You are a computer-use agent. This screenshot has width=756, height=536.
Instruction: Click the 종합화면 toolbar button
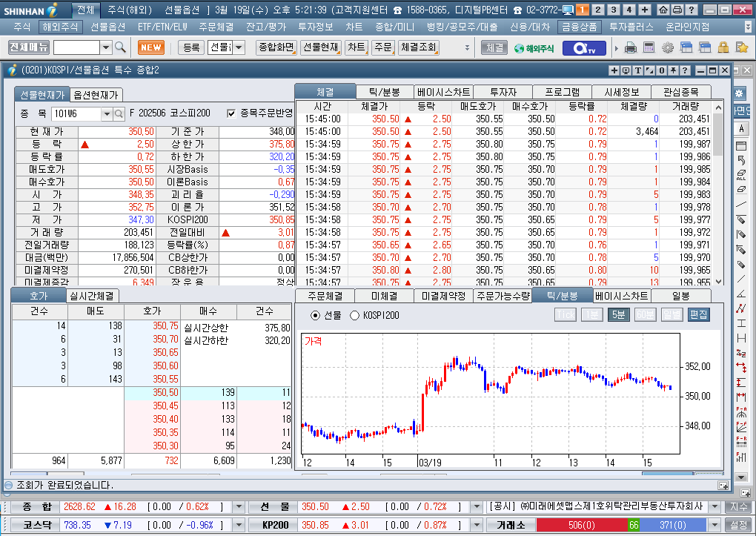click(276, 47)
